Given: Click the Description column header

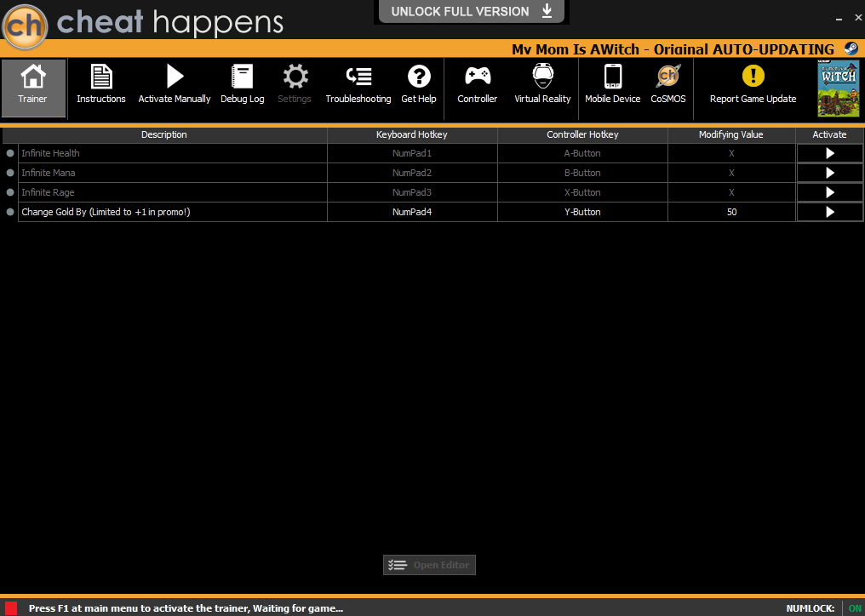Looking at the screenshot, I should pyautogui.click(x=164, y=134).
